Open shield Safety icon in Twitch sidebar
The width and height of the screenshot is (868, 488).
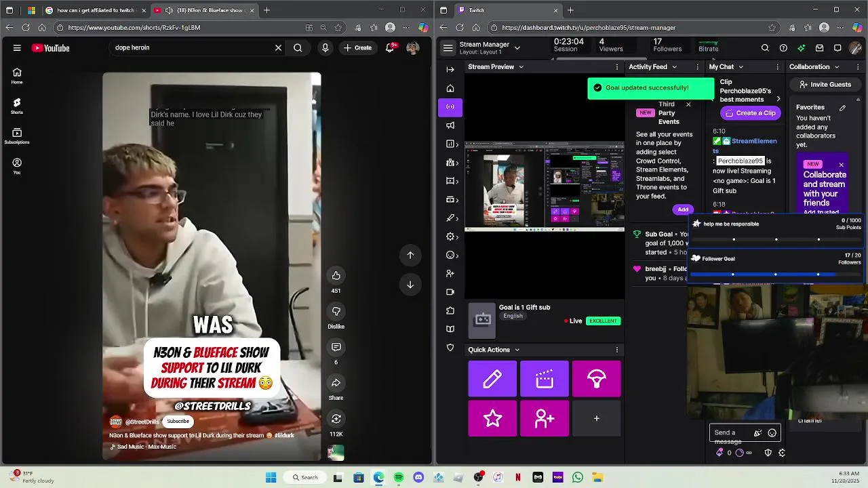coord(450,348)
